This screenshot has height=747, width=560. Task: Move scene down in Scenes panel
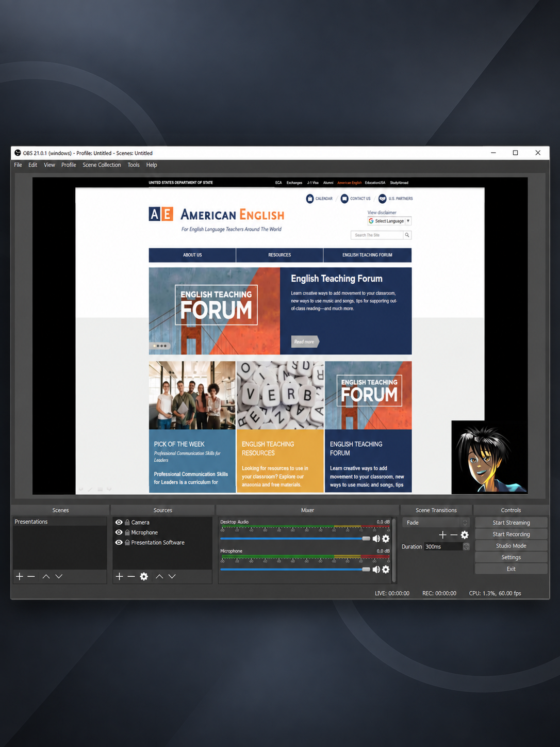click(59, 576)
